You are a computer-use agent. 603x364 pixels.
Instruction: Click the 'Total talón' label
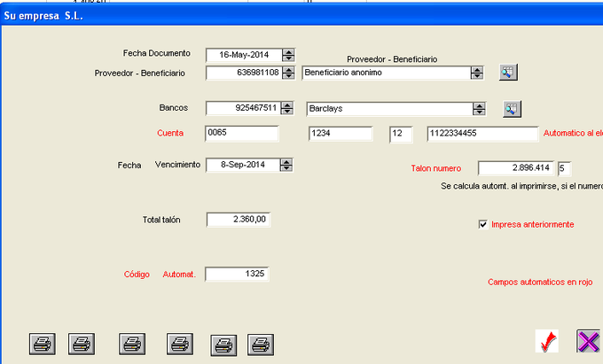click(x=161, y=220)
